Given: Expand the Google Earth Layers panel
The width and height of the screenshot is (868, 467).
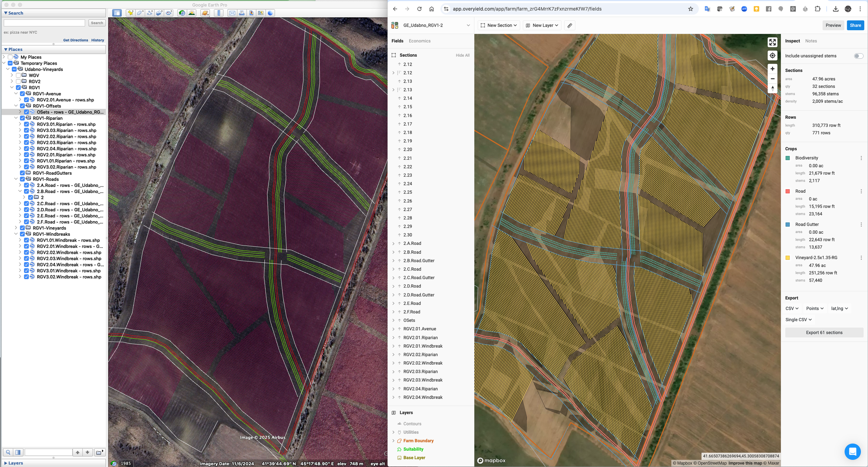Looking at the screenshot, I should click(6, 463).
